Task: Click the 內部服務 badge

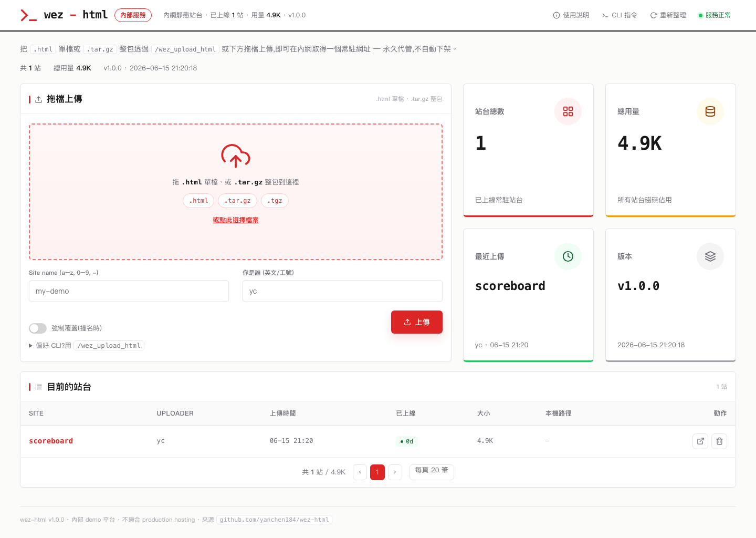Action: 133,15
